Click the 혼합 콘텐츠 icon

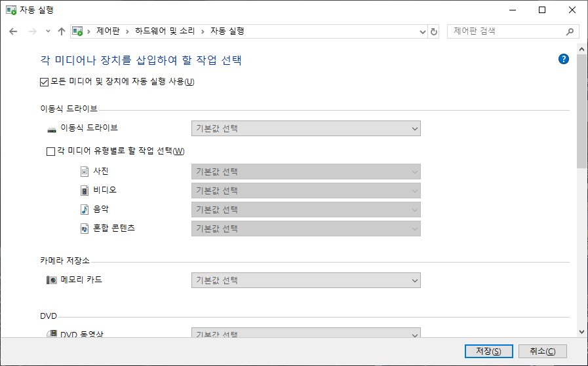85,229
